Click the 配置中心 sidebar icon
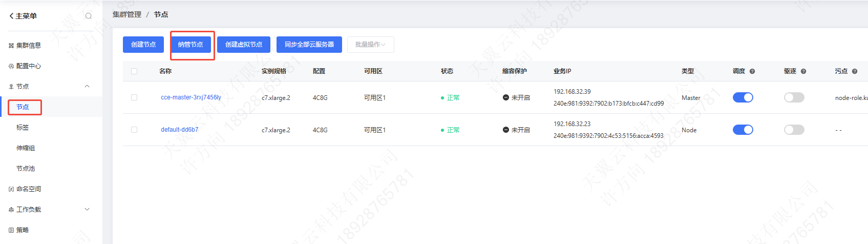868x244 pixels. [11, 66]
